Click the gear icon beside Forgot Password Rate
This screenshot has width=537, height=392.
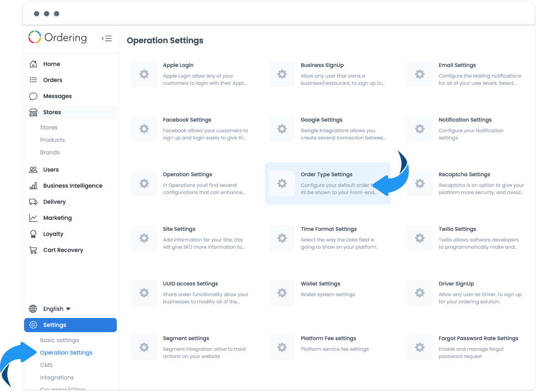[x=420, y=347]
